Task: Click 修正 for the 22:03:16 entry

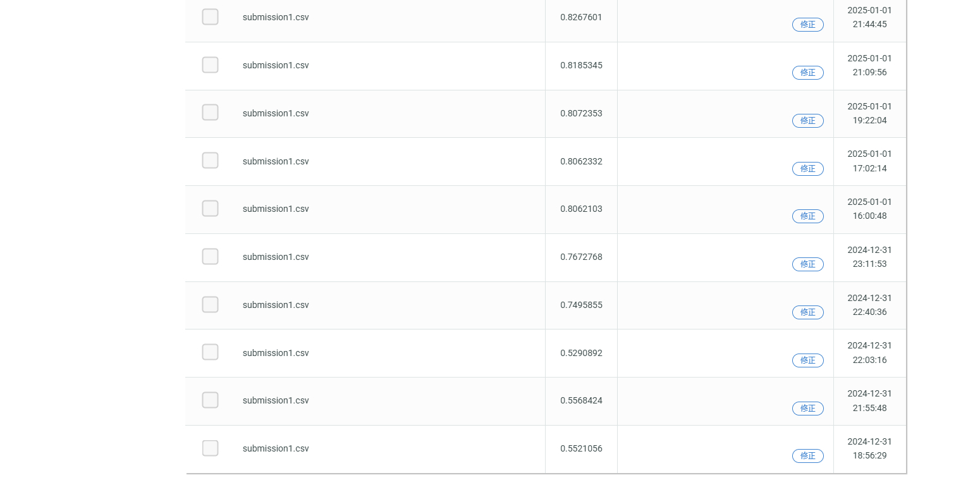Action: coord(807,360)
